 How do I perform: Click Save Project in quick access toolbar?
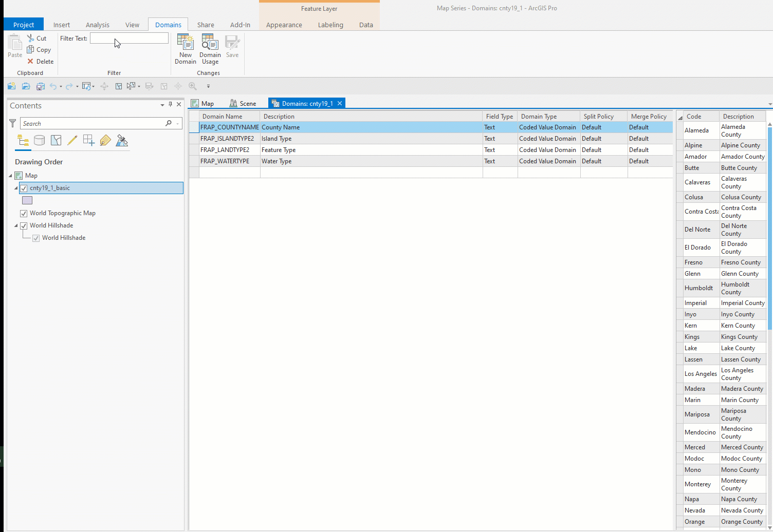coord(41,86)
